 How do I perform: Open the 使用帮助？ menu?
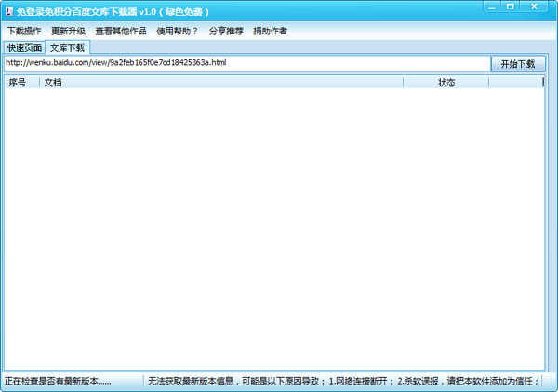[177, 31]
